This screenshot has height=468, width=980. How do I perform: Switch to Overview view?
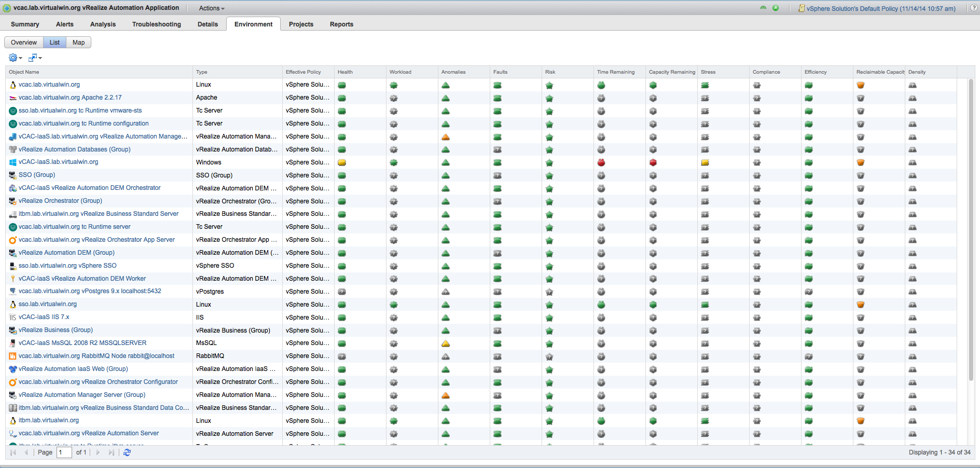(x=24, y=43)
